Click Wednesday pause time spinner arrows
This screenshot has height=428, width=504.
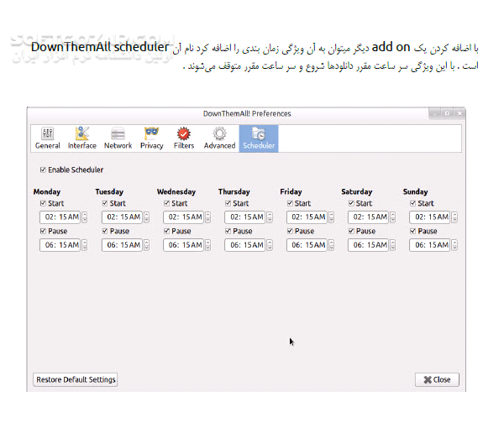click(208, 245)
